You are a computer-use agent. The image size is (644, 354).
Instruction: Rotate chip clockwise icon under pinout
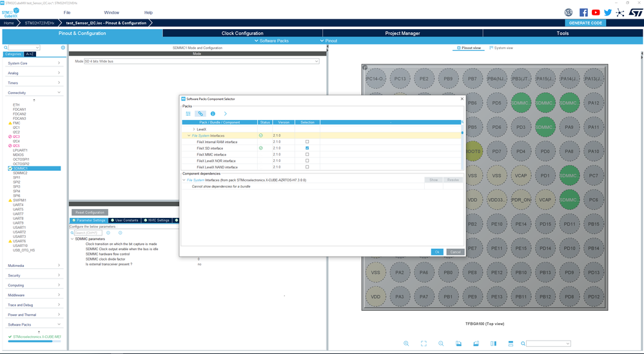coord(458,343)
